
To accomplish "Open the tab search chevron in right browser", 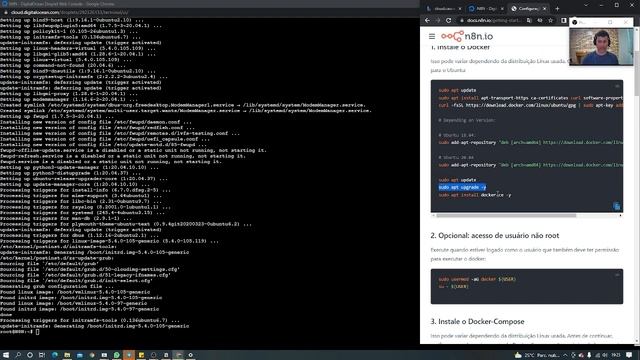I will (x=586, y=5).
